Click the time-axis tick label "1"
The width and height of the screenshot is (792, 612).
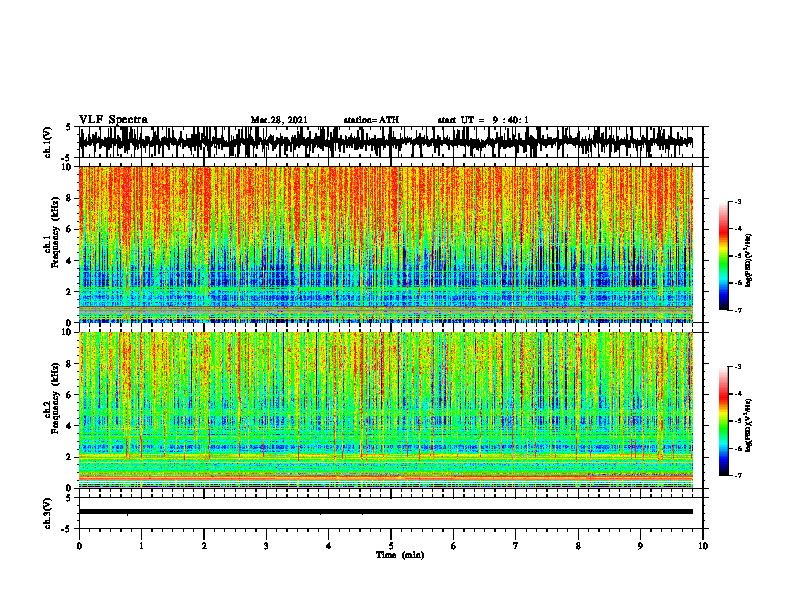(x=141, y=546)
